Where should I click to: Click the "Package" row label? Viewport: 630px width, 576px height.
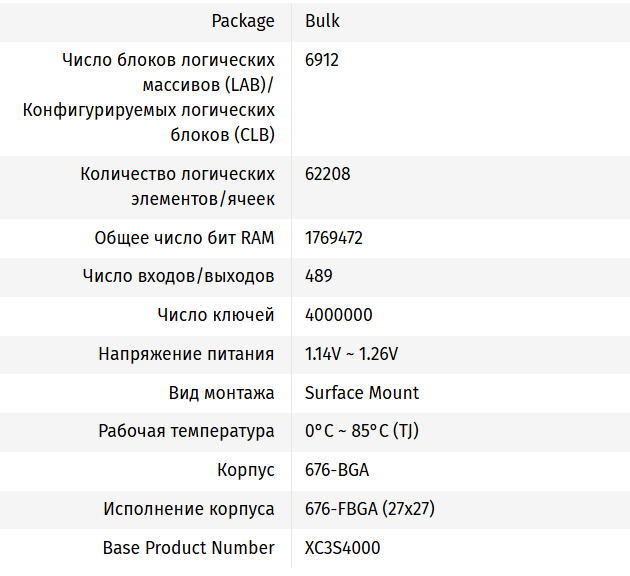(243, 21)
